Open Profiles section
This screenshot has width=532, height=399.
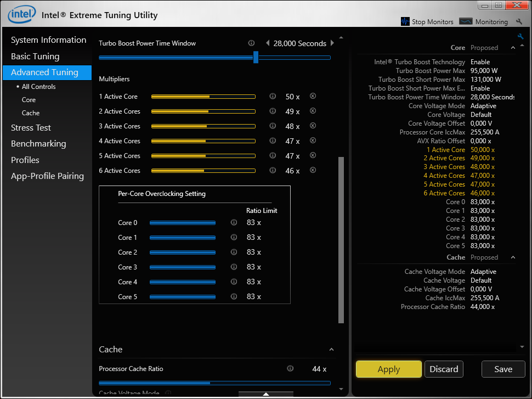click(25, 160)
